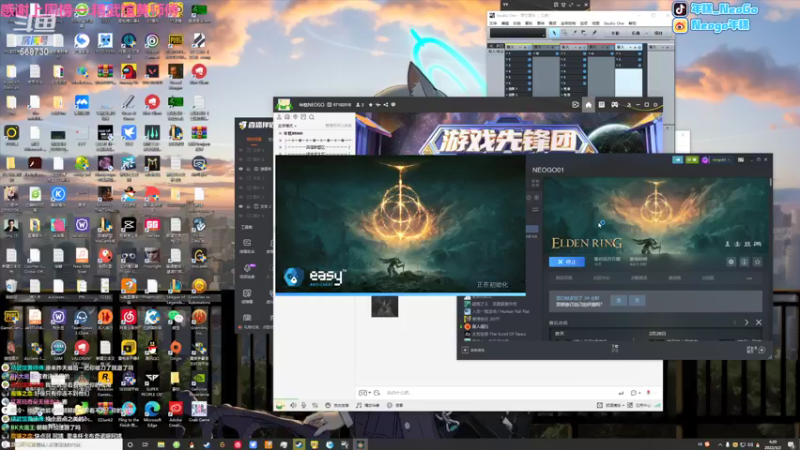Click second answer button in playtime prompt

point(637,301)
